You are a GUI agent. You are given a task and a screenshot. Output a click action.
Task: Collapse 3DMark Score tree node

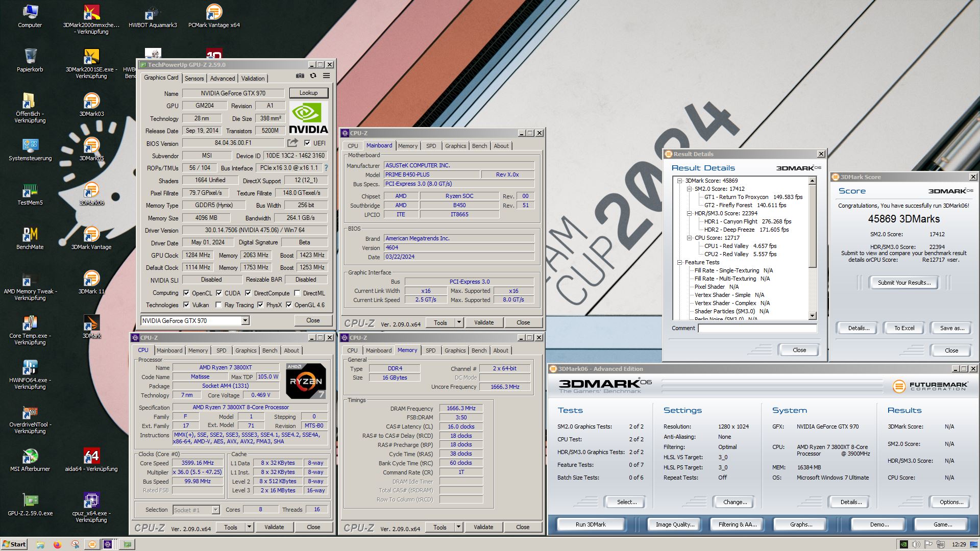coord(680,181)
